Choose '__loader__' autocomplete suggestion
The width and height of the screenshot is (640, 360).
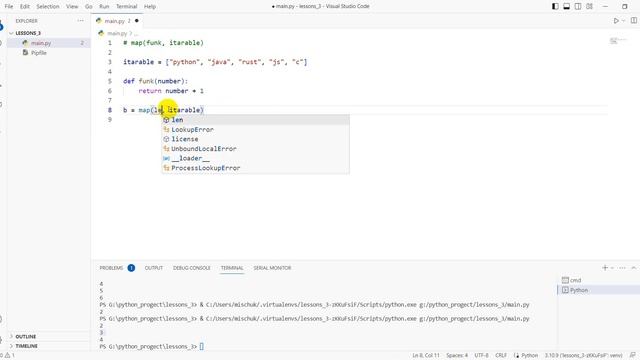(256, 158)
